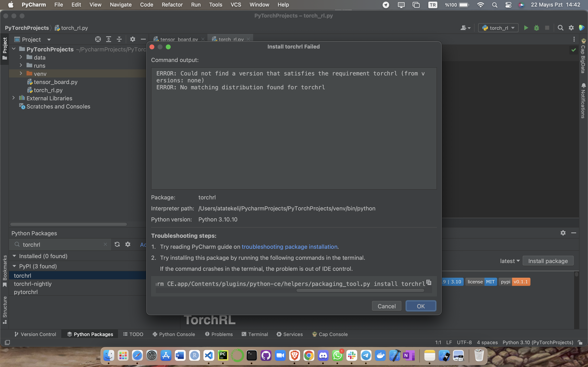Image resolution: width=588 pixels, height=367 pixels.
Task: Expand the venv folder
Action: (x=21, y=73)
